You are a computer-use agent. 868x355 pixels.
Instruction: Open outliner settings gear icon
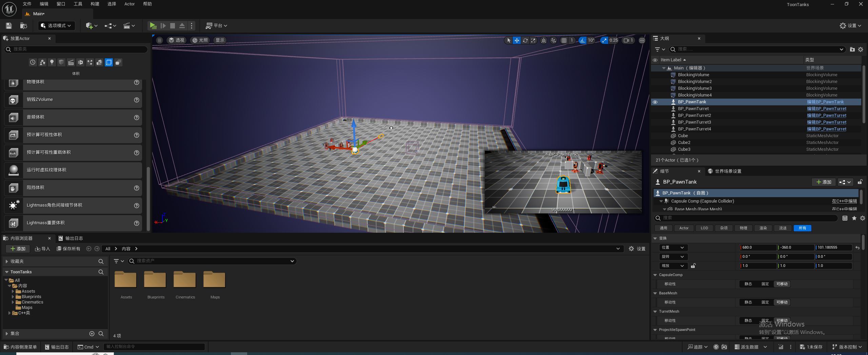coord(861,49)
